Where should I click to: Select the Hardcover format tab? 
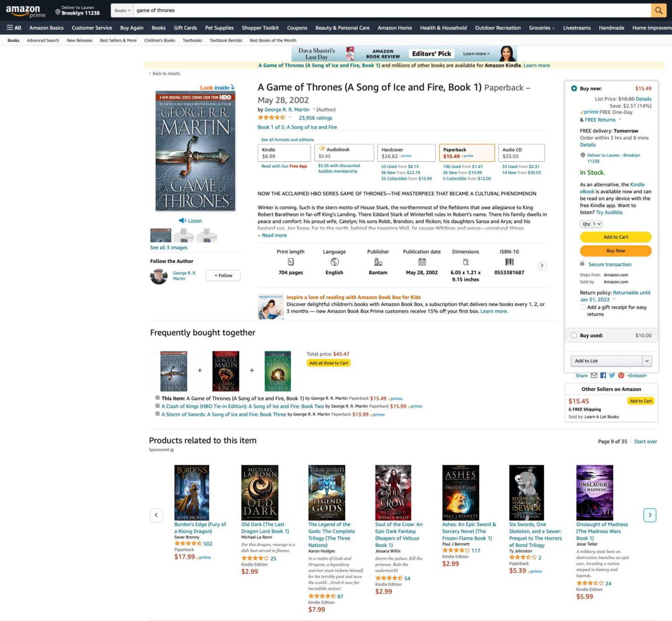[x=406, y=153]
